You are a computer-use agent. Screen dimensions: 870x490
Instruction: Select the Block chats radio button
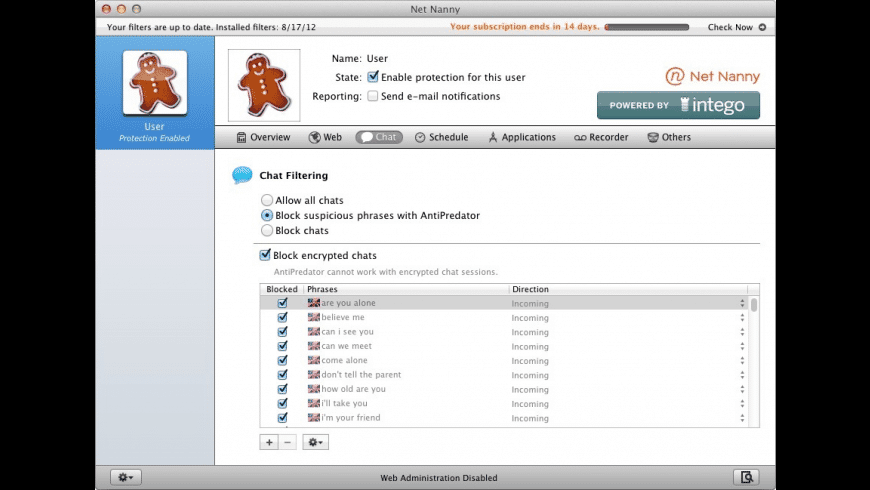point(267,230)
